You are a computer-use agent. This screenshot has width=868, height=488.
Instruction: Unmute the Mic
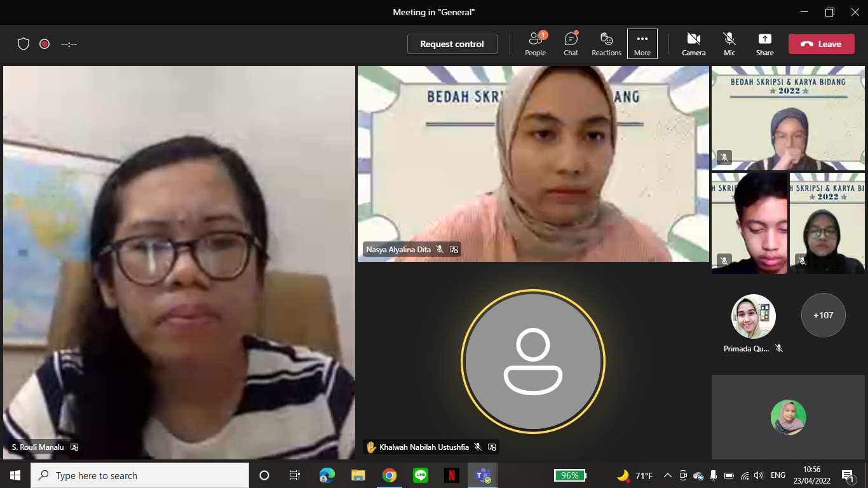(729, 44)
